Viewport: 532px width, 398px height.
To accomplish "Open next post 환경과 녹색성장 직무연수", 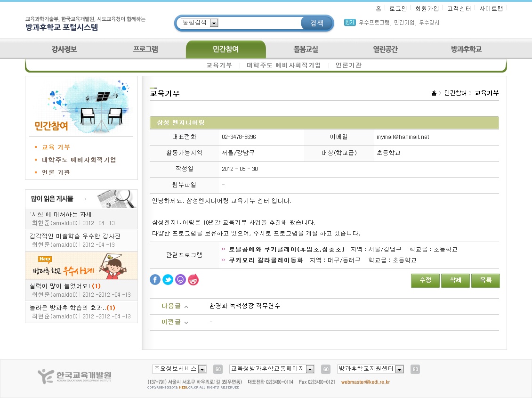I will [x=245, y=306].
